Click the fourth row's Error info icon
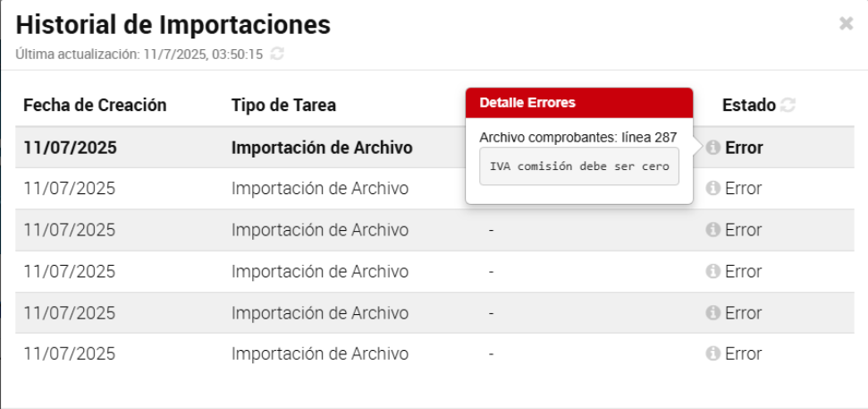Screen dimensions: 868x409 712,271
